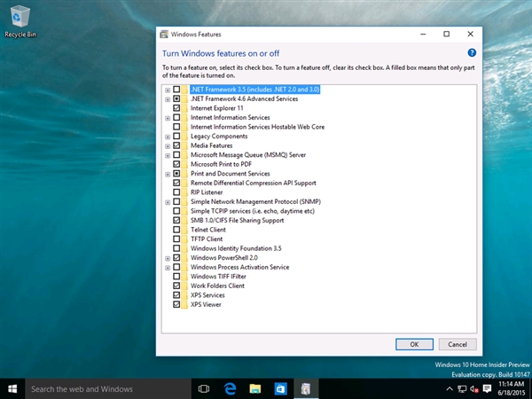Uncheck SMB 1.0/CIFS File Sharing Support
532x399 pixels.
coord(176,220)
